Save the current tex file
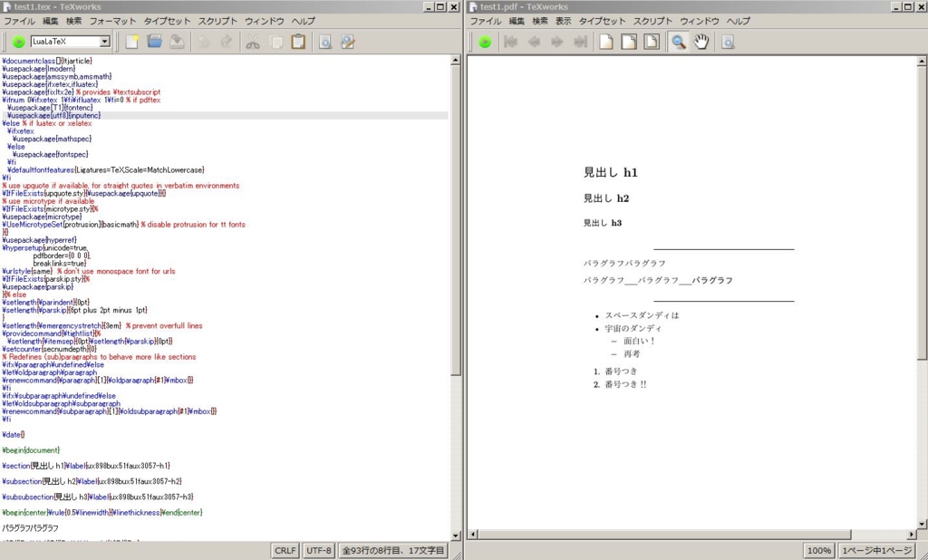This screenshot has height=560, width=928. [177, 42]
